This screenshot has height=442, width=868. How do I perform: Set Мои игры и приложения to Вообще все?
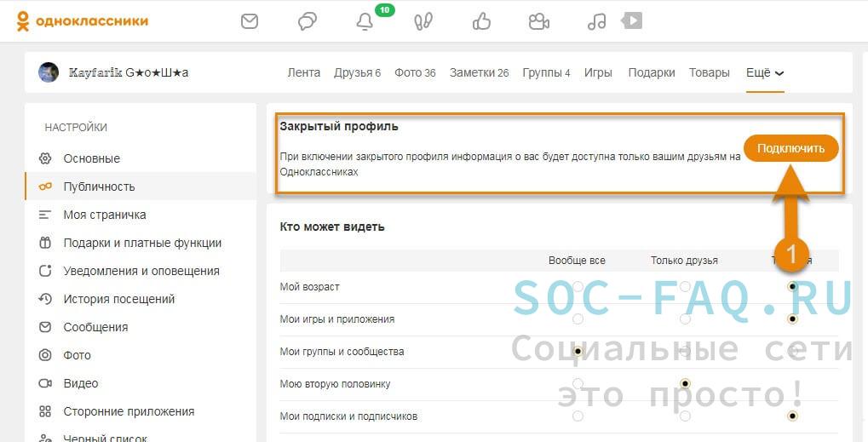pyautogui.click(x=578, y=319)
